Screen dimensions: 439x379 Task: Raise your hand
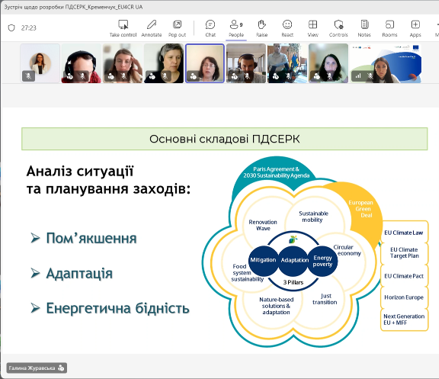262,28
